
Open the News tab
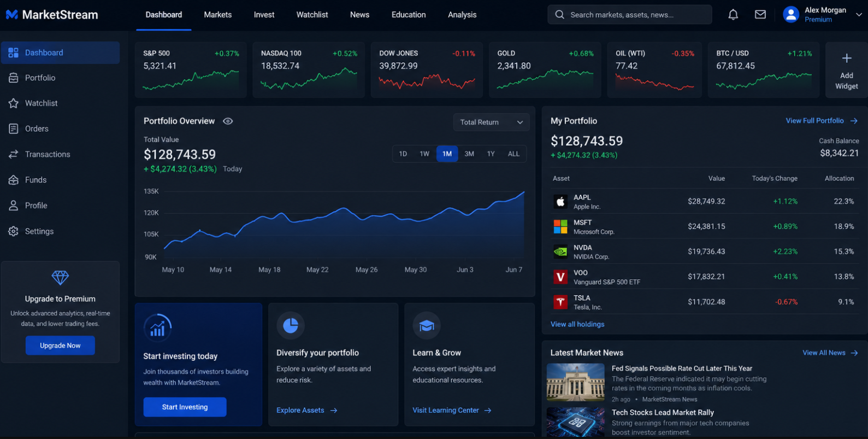click(x=359, y=15)
